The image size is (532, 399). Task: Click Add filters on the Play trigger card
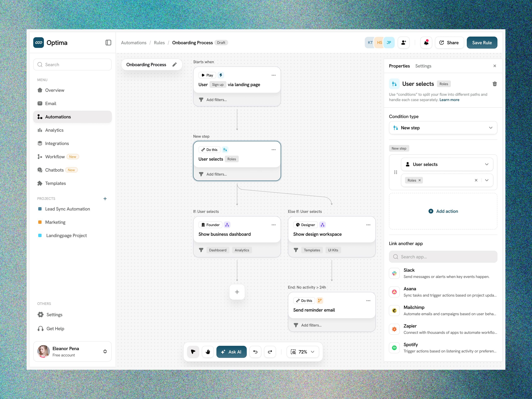[x=216, y=100]
